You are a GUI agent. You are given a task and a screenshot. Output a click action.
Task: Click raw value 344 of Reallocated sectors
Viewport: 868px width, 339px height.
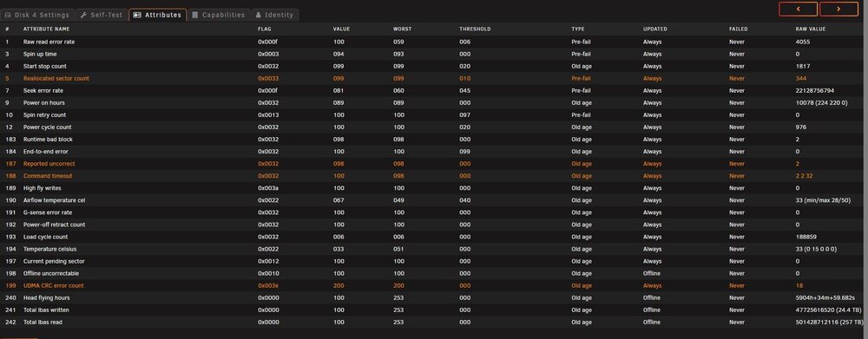pyautogui.click(x=800, y=78)
